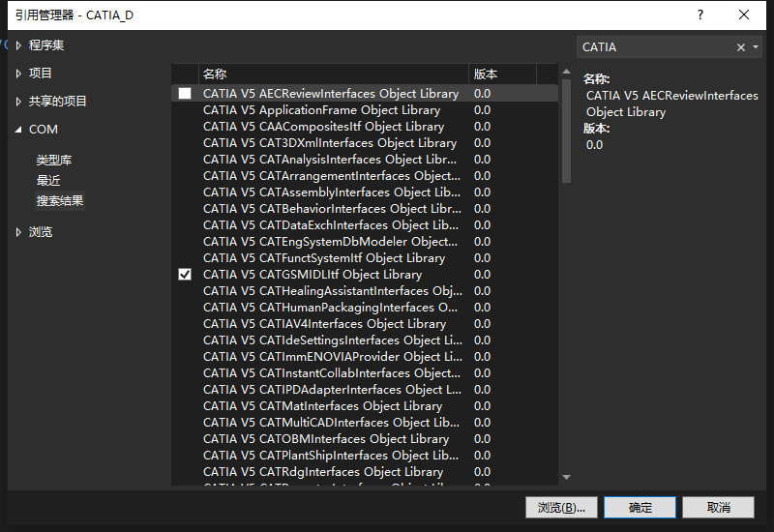Image resolution: width=774 pixels, height=532 pixels.
Task: Select CATIA V5 CATOBMInterfaces Object Library row
Action: pos(365,439)
